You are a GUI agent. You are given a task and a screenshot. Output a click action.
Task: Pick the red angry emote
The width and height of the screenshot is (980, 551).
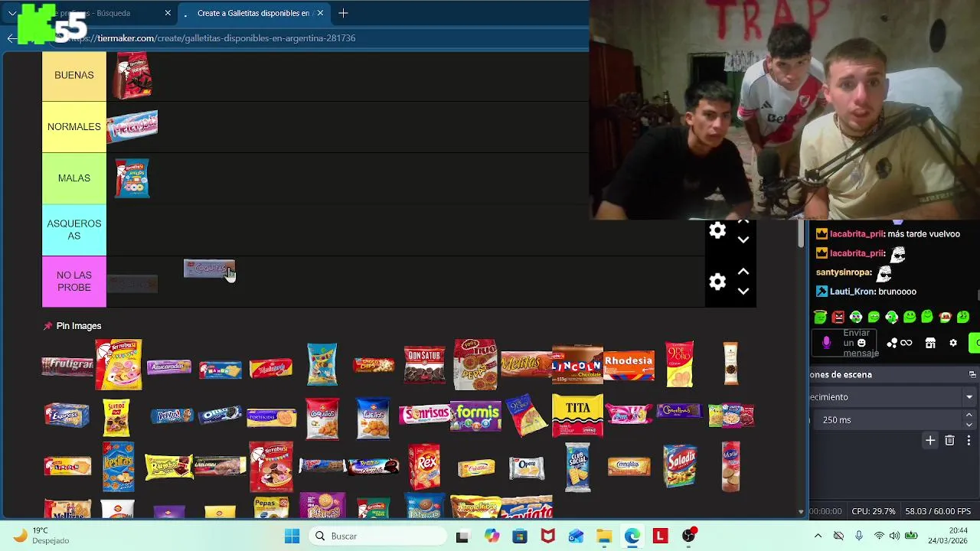[838, 317]
